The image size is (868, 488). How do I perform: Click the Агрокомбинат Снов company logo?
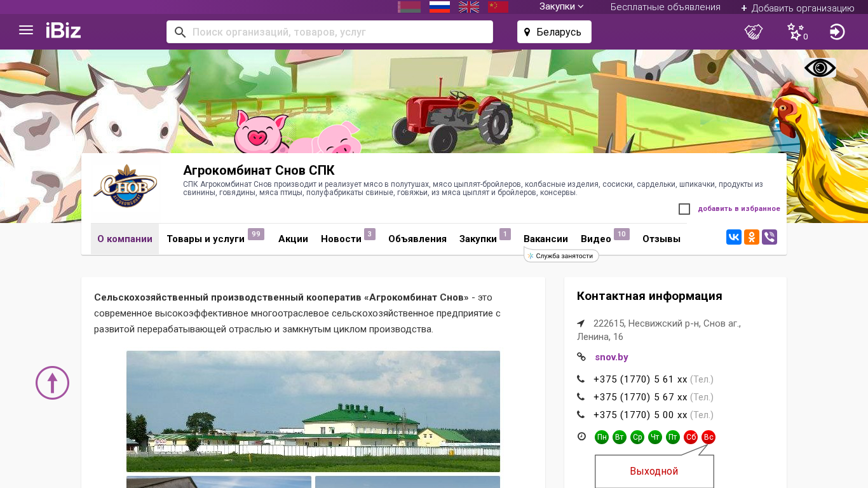coord(125,187)
